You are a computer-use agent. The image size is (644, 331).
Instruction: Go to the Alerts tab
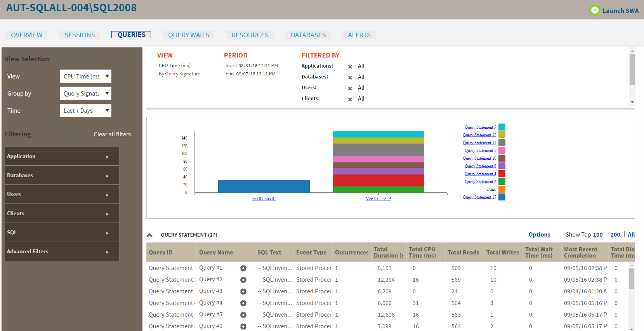click(x=359, y=35)
